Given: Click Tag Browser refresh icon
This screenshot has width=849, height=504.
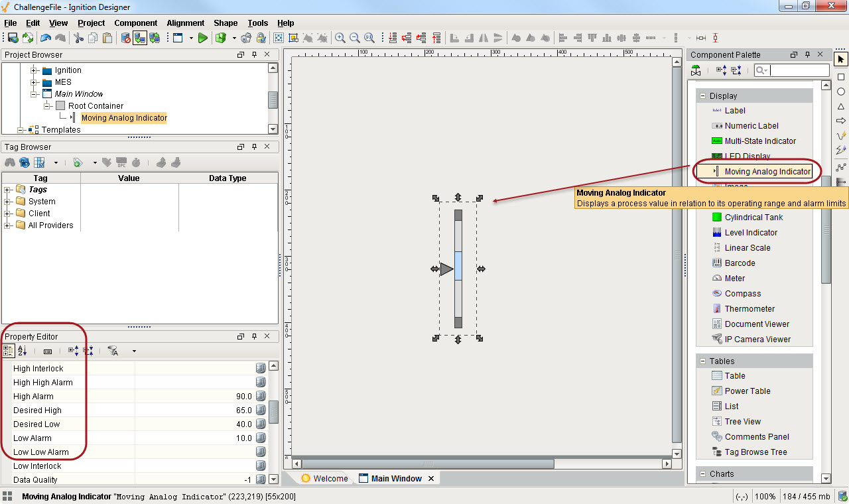Looking at the screenshot, I should tap(25, 162).
